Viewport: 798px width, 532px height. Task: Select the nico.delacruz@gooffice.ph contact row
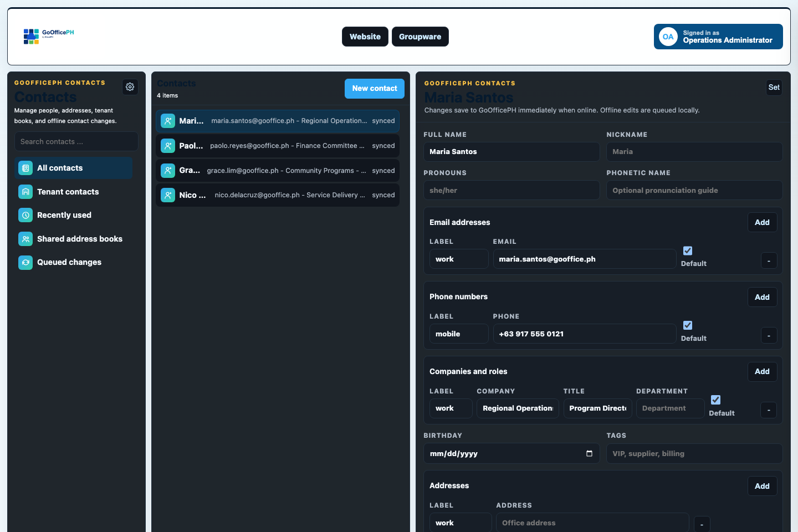pos(278,195)
